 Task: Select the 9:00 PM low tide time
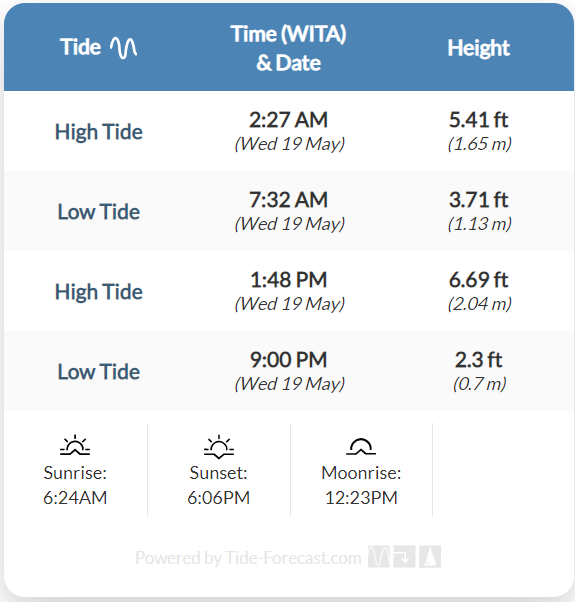[289, 360]
